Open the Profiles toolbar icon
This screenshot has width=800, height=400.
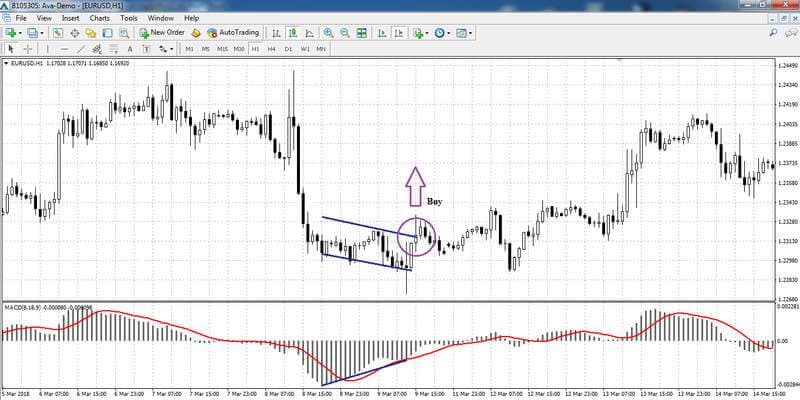pyautogui.click(x=33, y=33)
